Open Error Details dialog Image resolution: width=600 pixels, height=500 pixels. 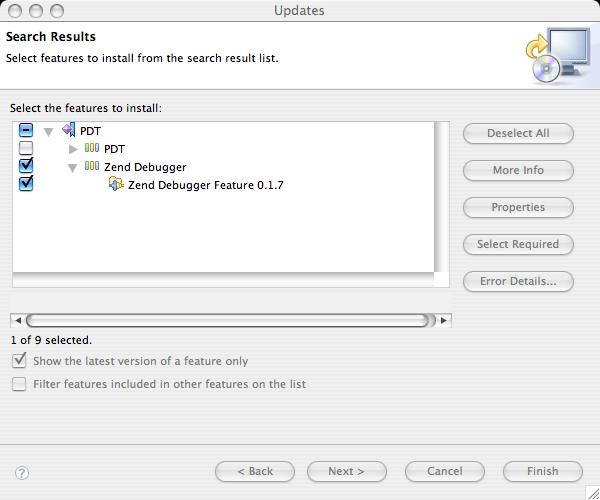coord(518,281)
